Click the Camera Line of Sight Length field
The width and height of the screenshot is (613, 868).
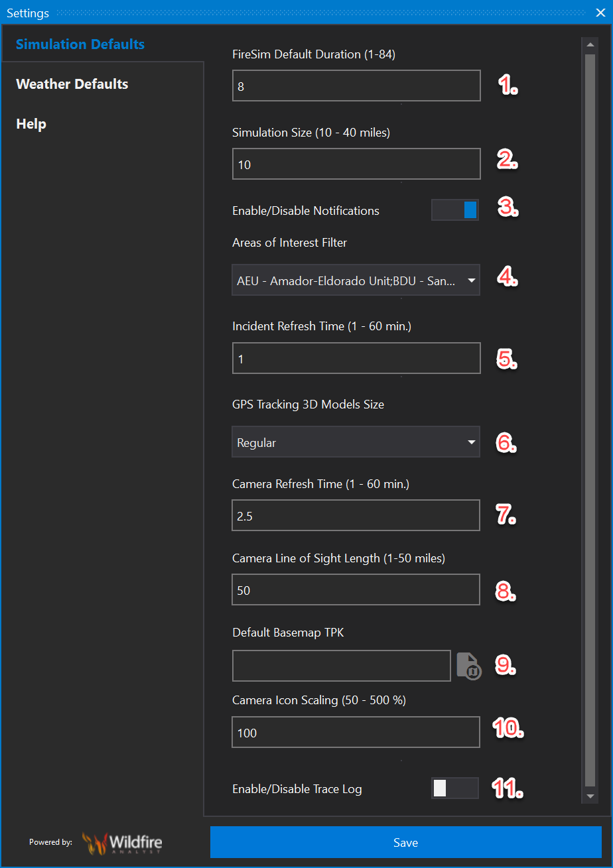356,590
